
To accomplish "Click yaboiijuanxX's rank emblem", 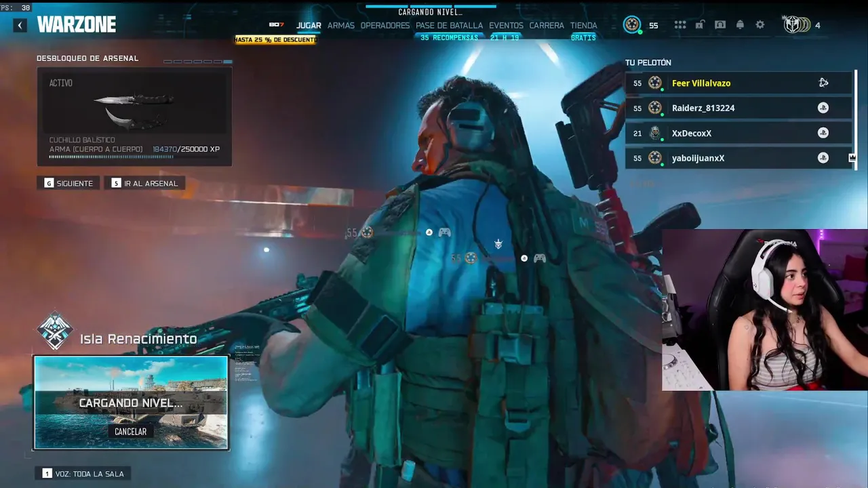I will click(x=655, y=158).
